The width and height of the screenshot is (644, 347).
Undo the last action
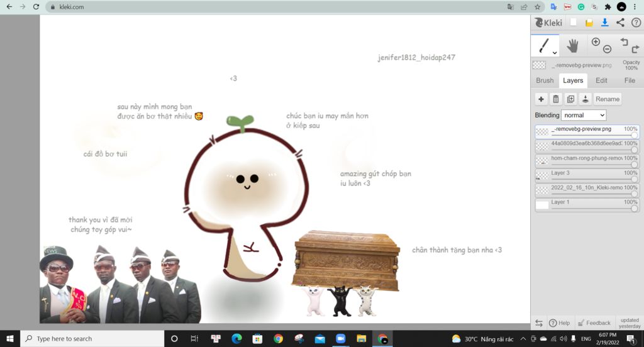pyautogui.click(x=625, y=41)
